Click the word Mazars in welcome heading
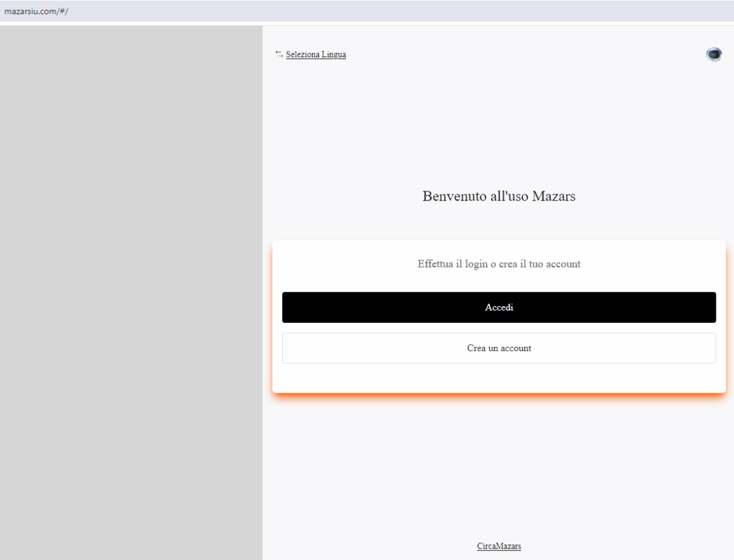 553,196
